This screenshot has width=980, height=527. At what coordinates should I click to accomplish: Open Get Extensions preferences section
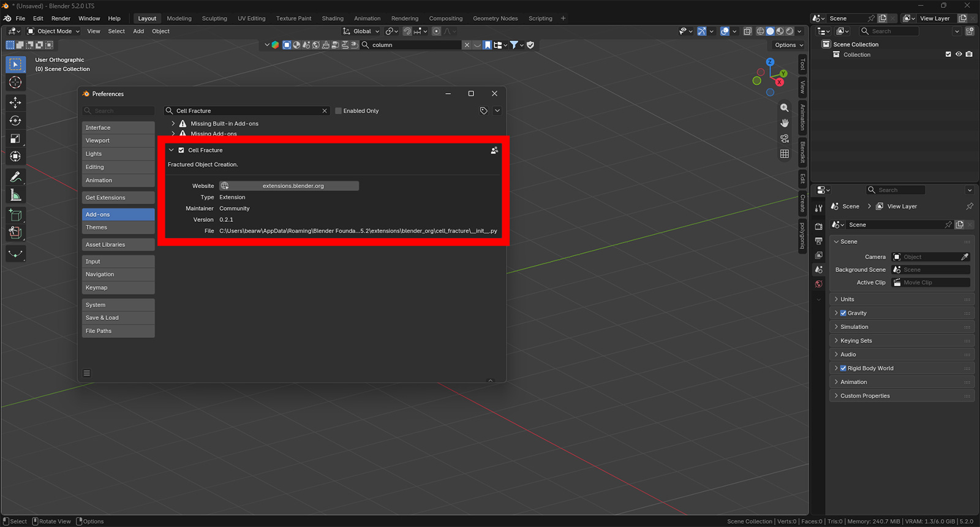tap(118, 198)
